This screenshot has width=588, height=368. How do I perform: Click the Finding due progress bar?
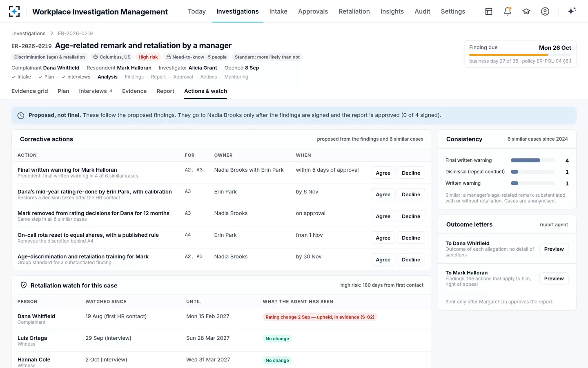point(520,55)
